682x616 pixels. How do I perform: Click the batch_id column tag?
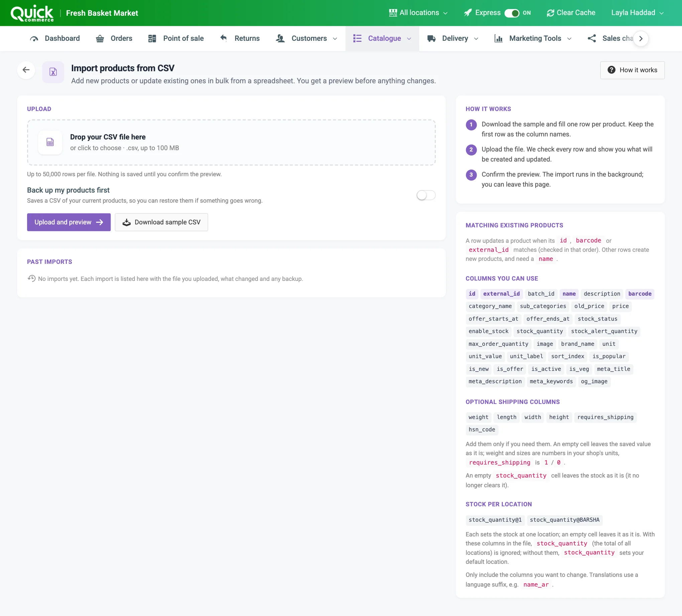click(541, 294)
